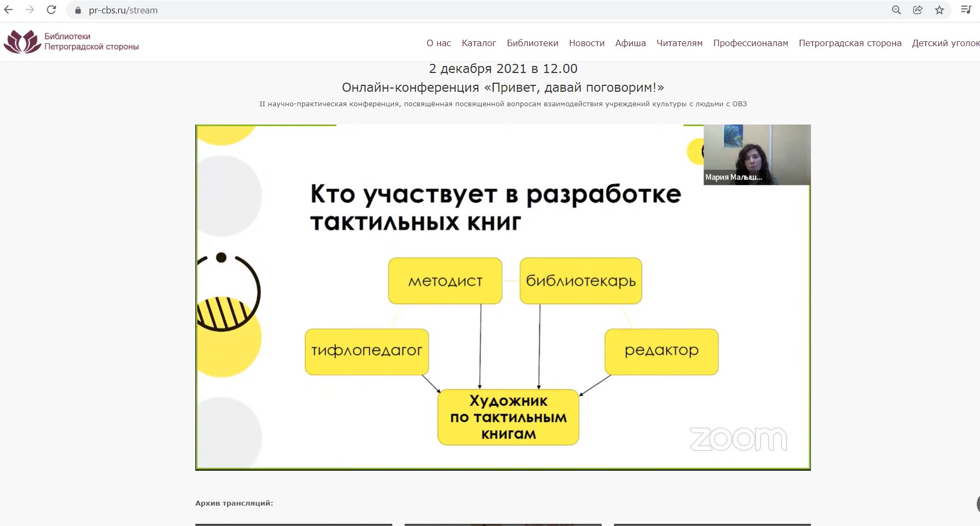980x526 pixels.
Task: Reload the page with the refresh icon
Action: click(x=52, y=10)
